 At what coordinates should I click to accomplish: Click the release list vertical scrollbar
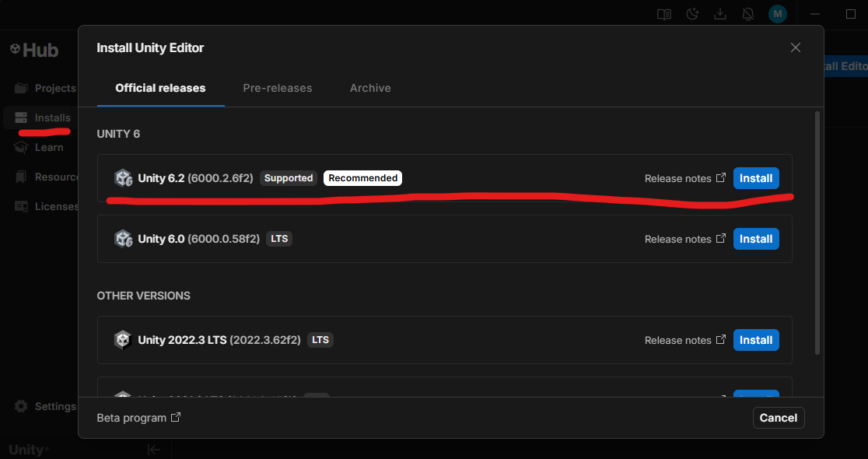pos(817,233)
